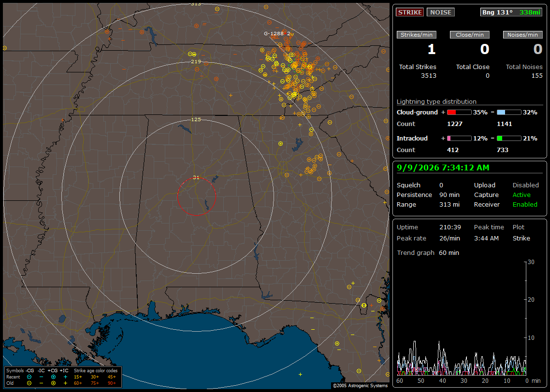Click the Recent -CG symbol in legend
The image size is (550, 392).
[29, 377]
